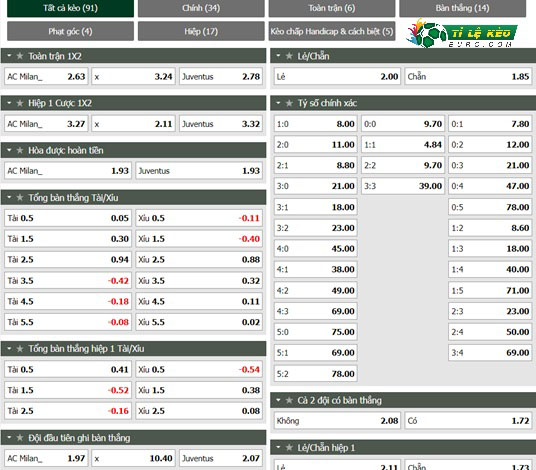Pick draw x 3.24 full-time odds
536x470 pixels.
(133, 77)
